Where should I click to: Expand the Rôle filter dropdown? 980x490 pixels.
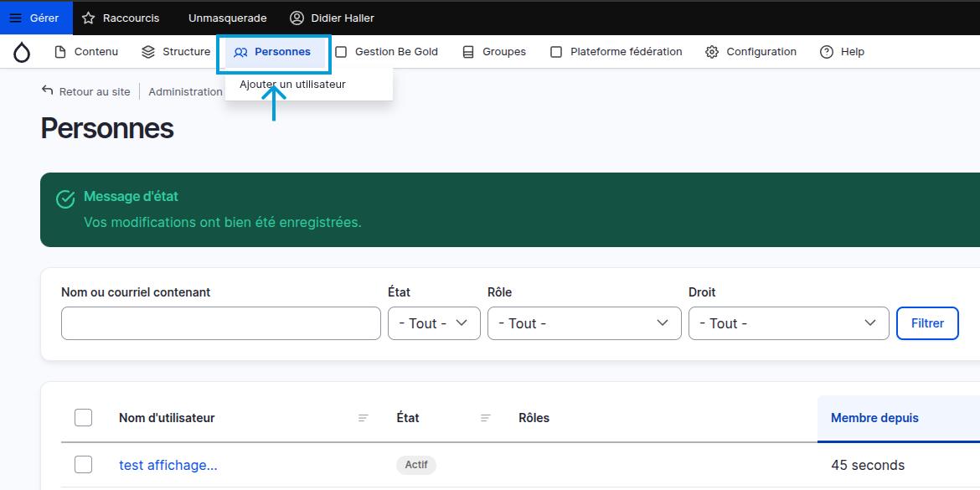584,323
